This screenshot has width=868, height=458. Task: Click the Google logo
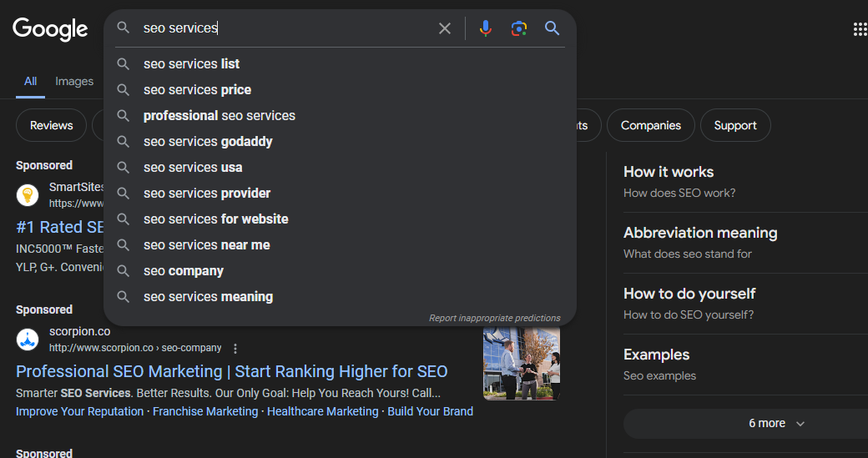50,28
